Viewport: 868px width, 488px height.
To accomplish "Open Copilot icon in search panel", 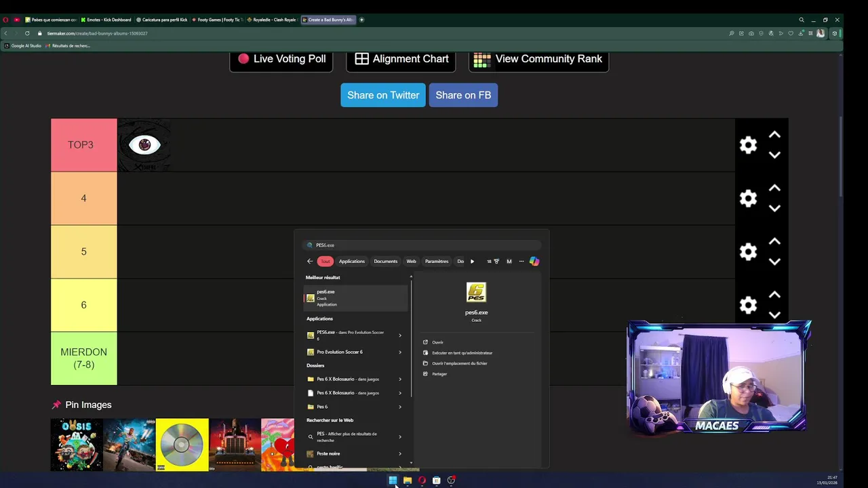I will tap(534, 262).
